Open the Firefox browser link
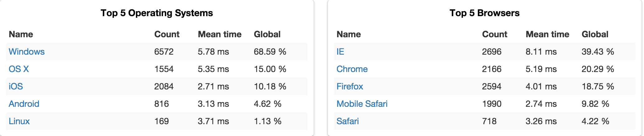 point(350,86)
